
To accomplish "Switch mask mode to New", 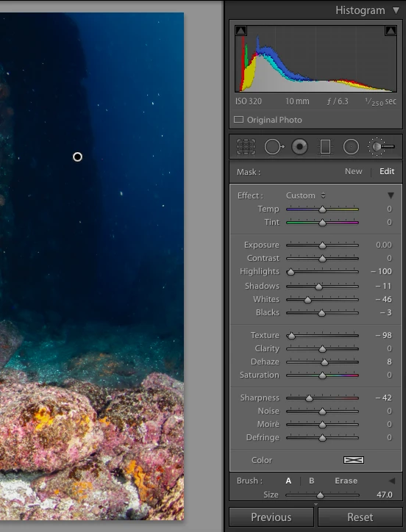I will 353,172.
